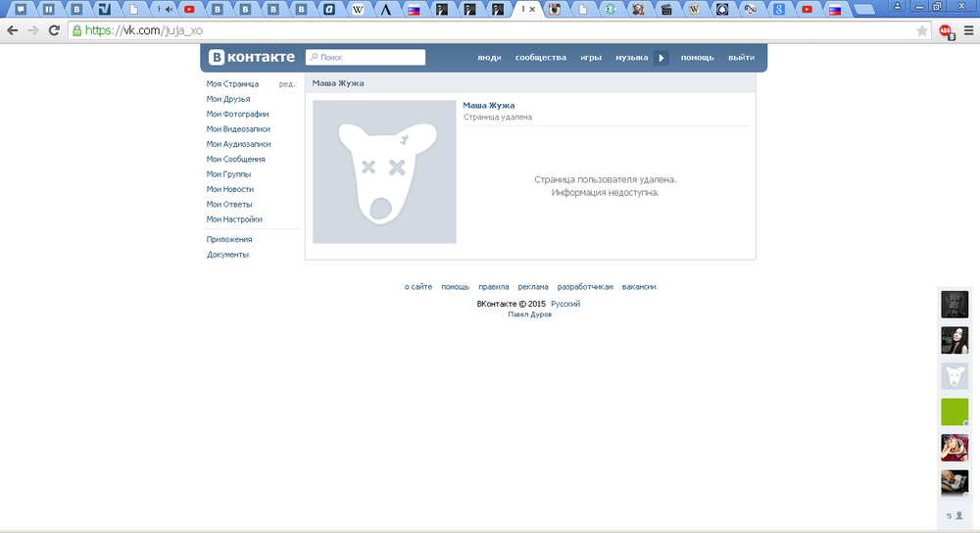Click the сообщества link in header
Viewport: 980px width, 533px height.
pos(540,58)
